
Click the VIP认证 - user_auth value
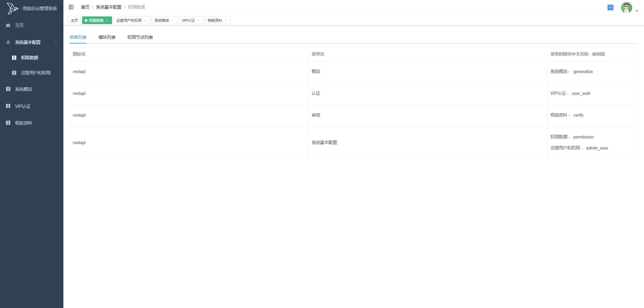(x=570, y=93)
